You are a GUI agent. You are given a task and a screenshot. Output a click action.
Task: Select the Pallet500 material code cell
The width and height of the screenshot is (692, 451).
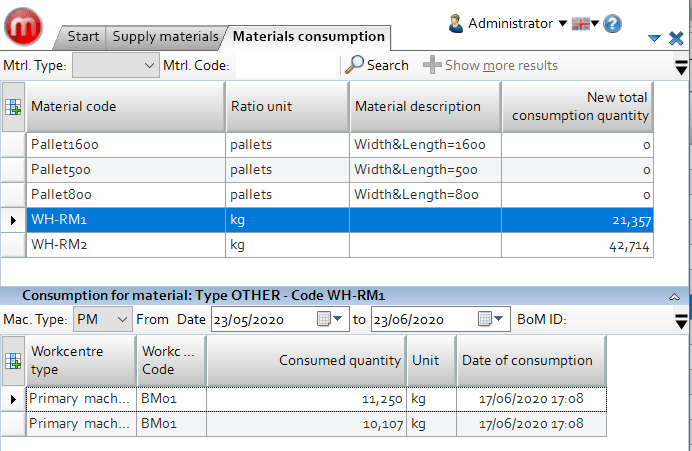(x=126, y=170)
